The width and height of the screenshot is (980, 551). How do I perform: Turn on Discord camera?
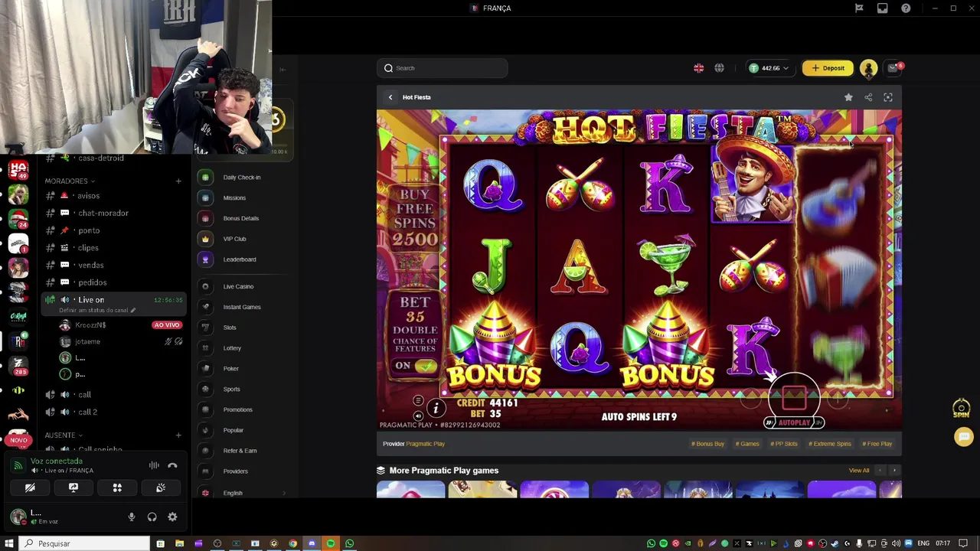tap(30, 487)
